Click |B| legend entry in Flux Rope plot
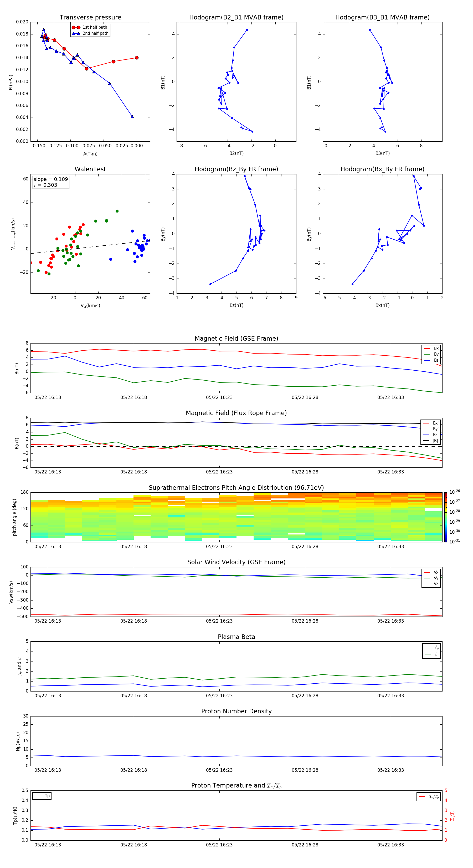The width and height of the screenshot is (473, 868). tap(431, 441)
